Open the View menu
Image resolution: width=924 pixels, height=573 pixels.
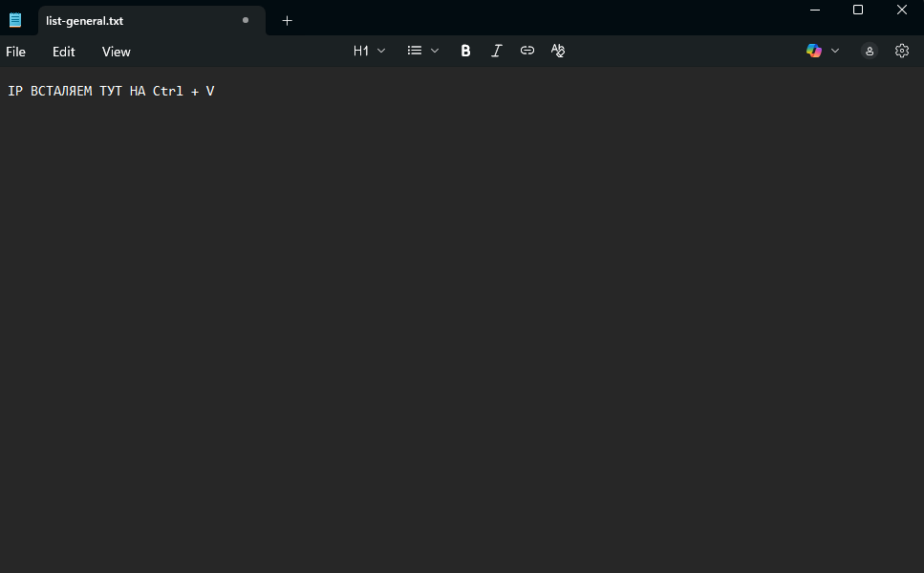(117, 52)
